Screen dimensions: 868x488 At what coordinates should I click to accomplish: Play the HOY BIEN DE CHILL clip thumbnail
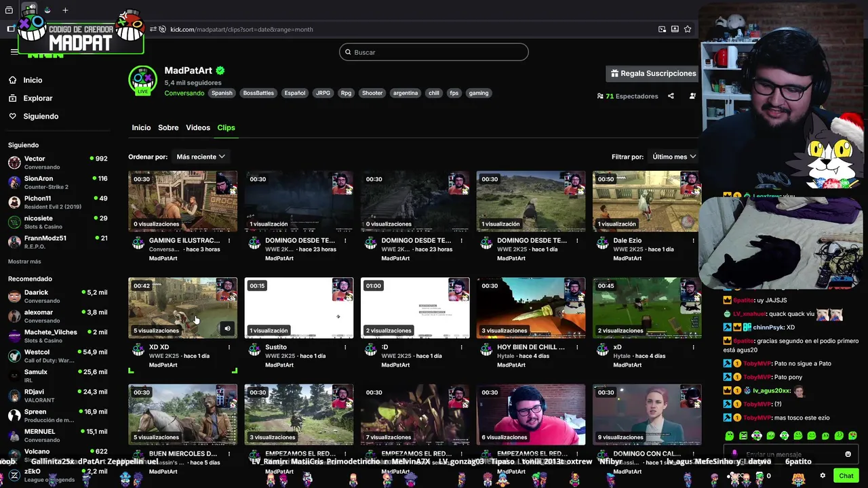531,308
